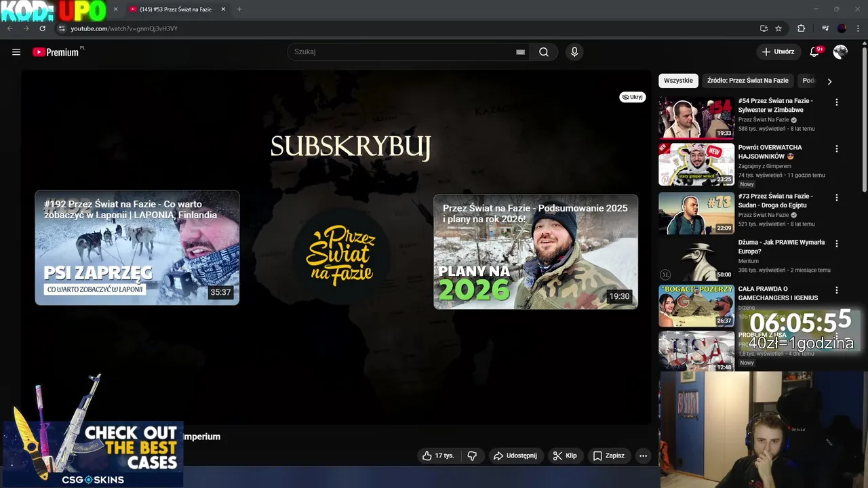868x488 pixels.
Task: Like the video with 17 tys. button
Action: point(438,455)
